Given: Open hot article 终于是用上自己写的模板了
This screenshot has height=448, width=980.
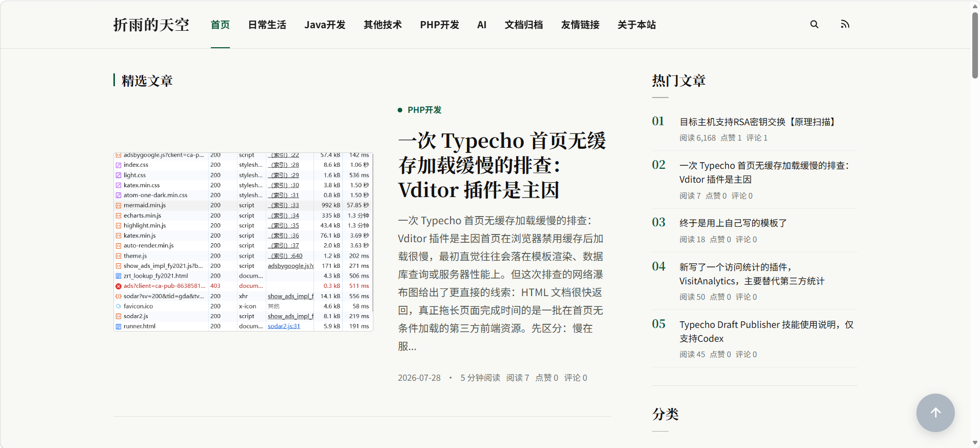Looking at the screenshot, I should (733, 223).
